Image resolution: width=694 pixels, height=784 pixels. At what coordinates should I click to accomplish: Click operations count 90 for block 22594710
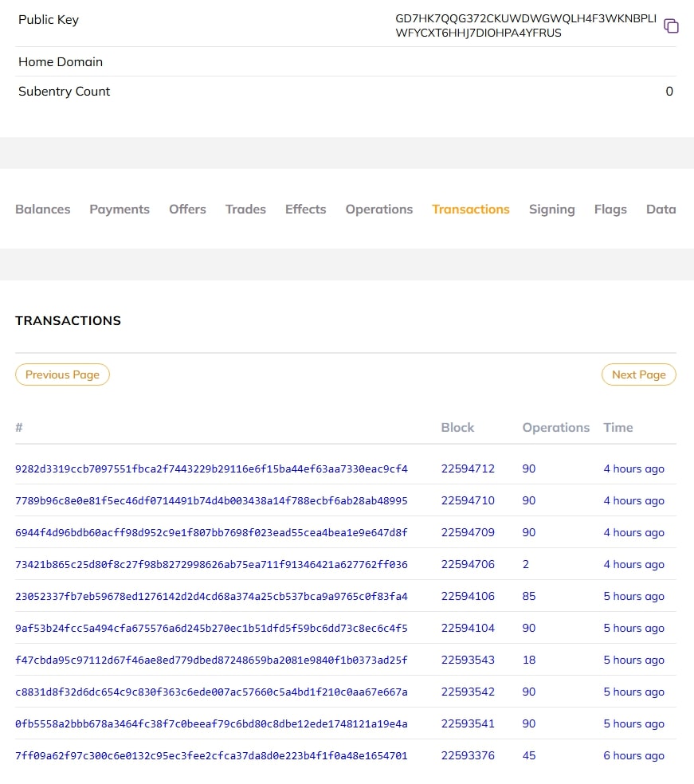529,501
